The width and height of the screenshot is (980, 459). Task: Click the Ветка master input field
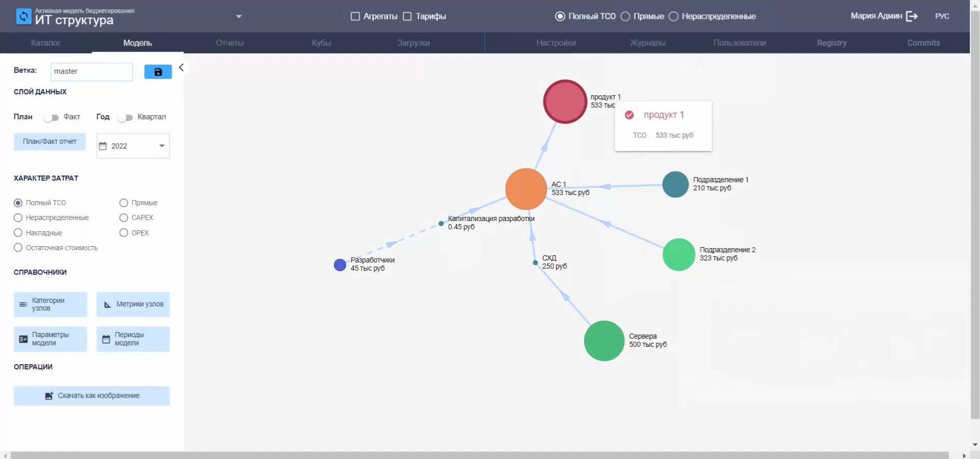pos(92,72)
